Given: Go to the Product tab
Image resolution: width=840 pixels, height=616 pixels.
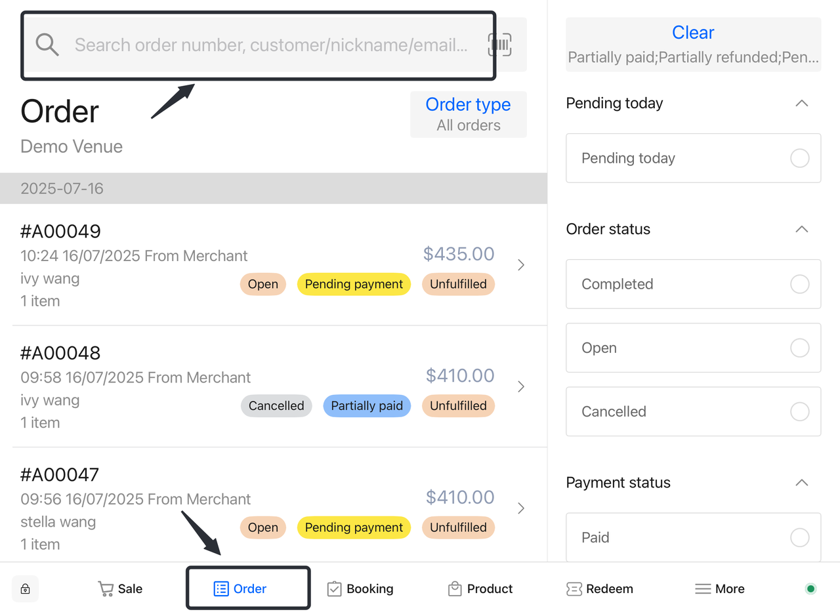Looking at the screenshot, I should point(480,589).
